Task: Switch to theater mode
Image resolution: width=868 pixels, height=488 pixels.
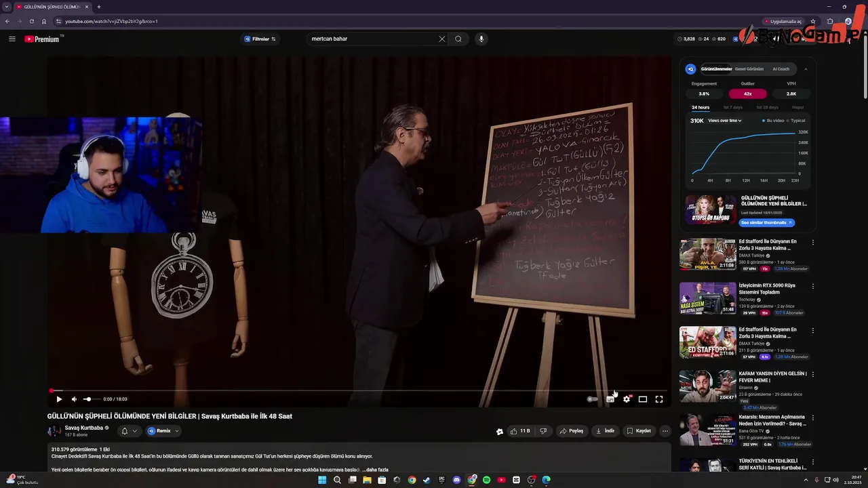Action: tap(643, 399)
